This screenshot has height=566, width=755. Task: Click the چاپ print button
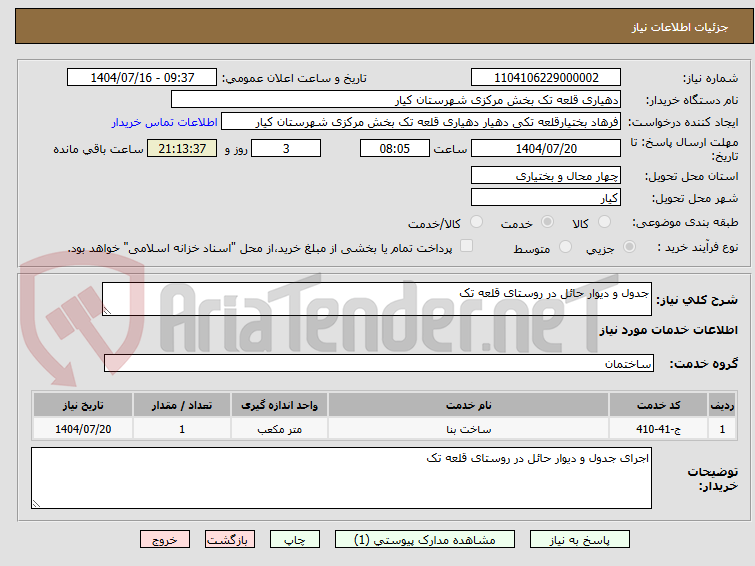tap(295, 540)
